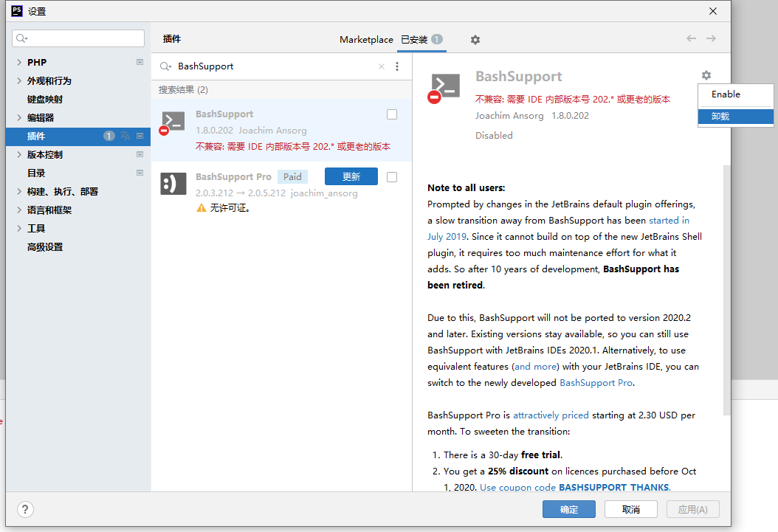Focus the settings search field
Screen dimensions: 778x532
(78, 38)
